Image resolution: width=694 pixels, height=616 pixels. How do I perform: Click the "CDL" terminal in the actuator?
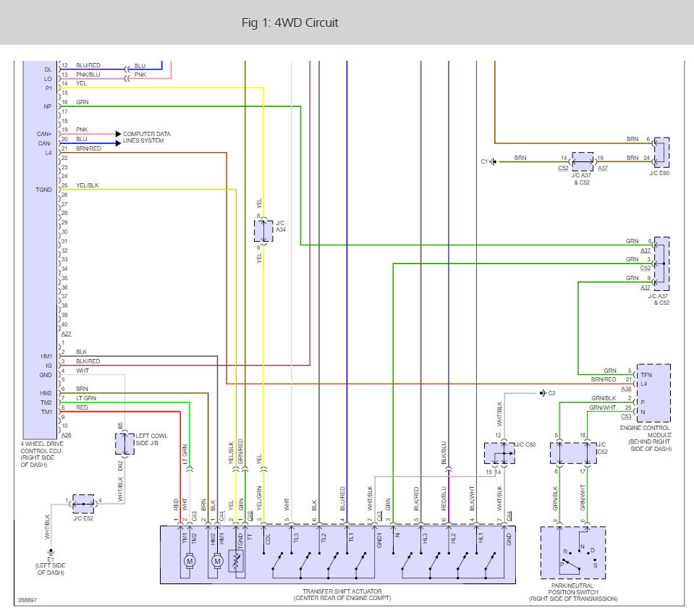pos(268,539)
